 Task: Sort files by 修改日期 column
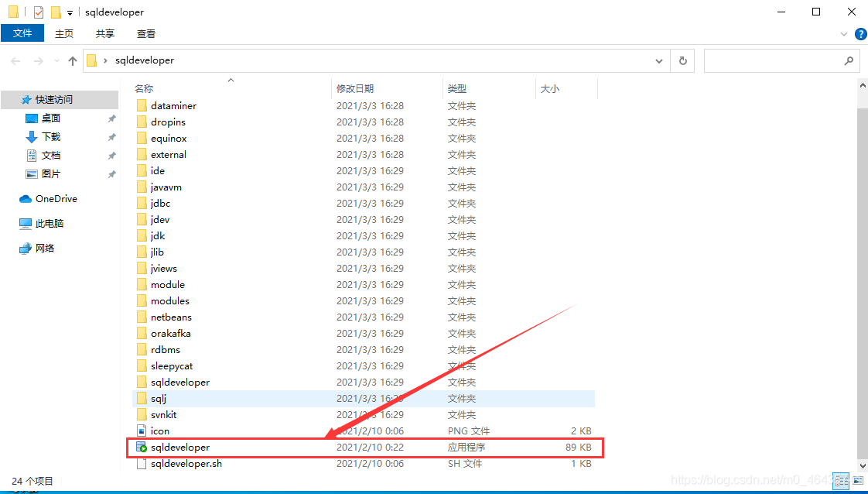(x=355, y=88)
